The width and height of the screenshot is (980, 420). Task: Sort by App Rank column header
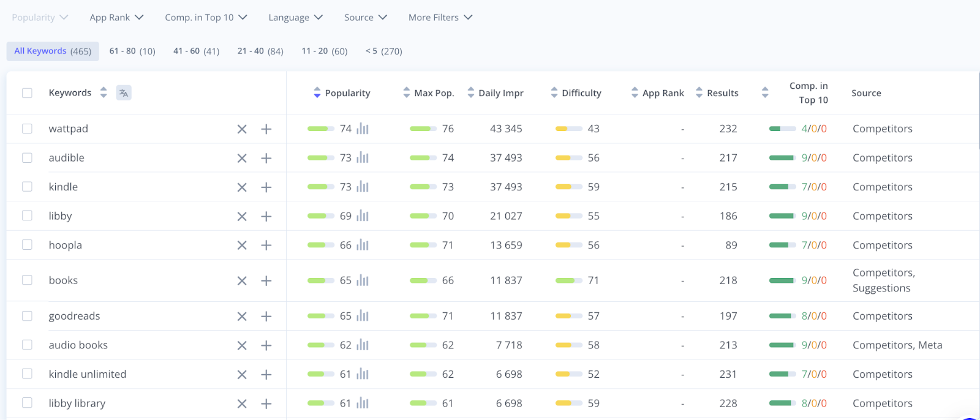[635, 93]
